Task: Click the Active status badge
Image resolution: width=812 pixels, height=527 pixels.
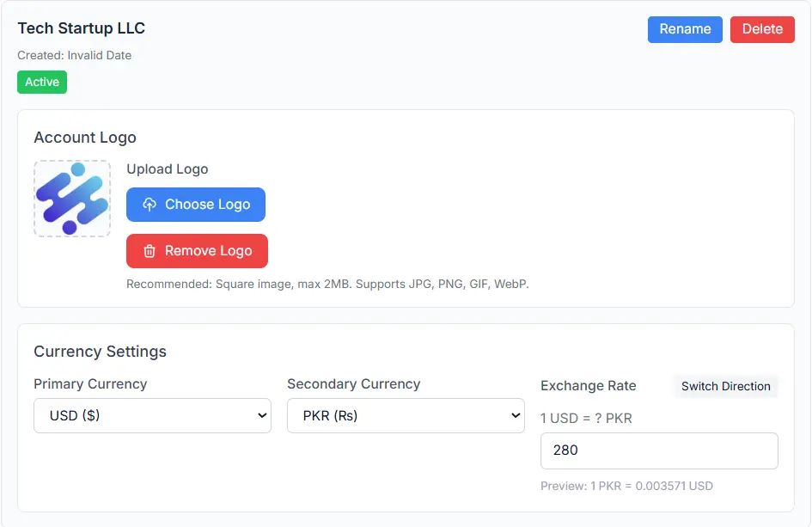Action: click(41, 82)
